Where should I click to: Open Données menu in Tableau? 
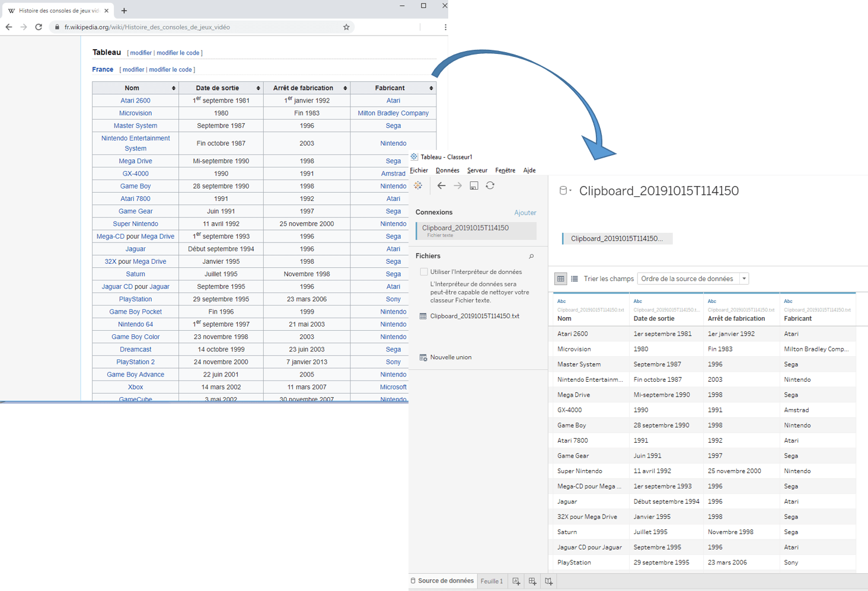tap(448, 171)
